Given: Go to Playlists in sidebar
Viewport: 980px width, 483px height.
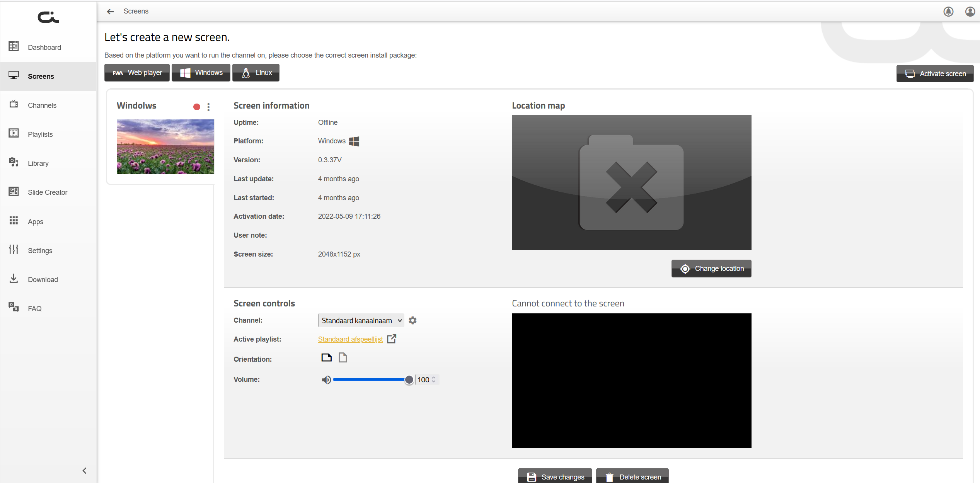Looking at the screenshot, I should tap(40, 134).
